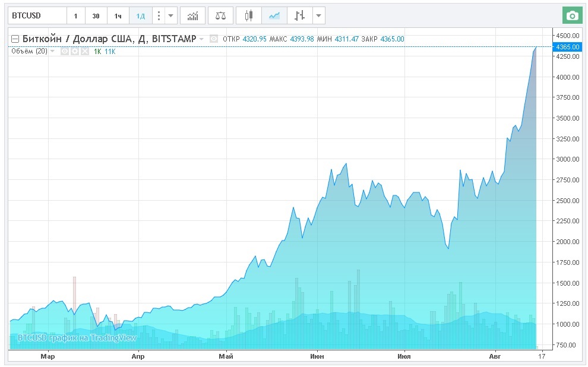Click the МИН value 4311.47
The width and height of the screenshot is (588, 367).
(x=346, y=39)
